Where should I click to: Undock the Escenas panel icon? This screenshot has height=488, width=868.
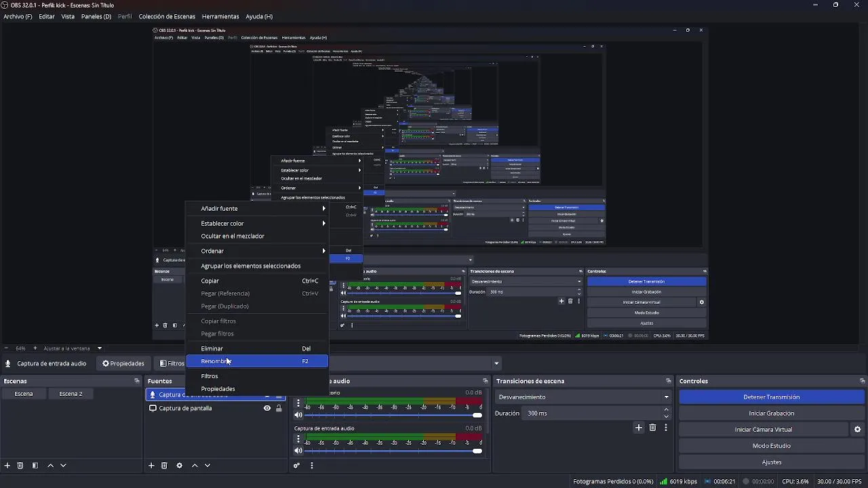(x=137, y=381)
